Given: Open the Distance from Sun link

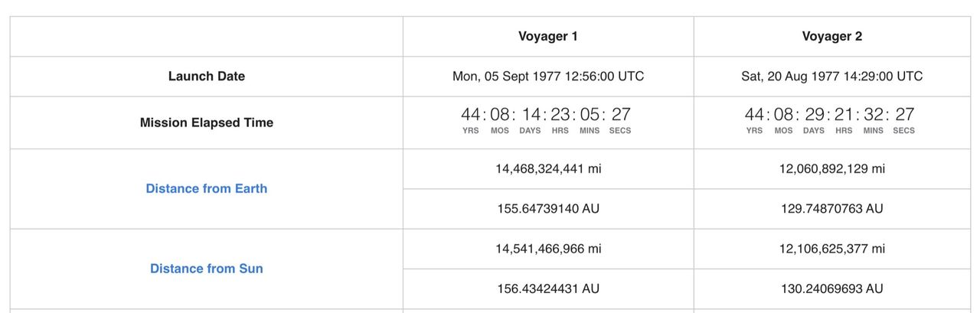Looking at the screenshot, I should click(x=207, y=269).
